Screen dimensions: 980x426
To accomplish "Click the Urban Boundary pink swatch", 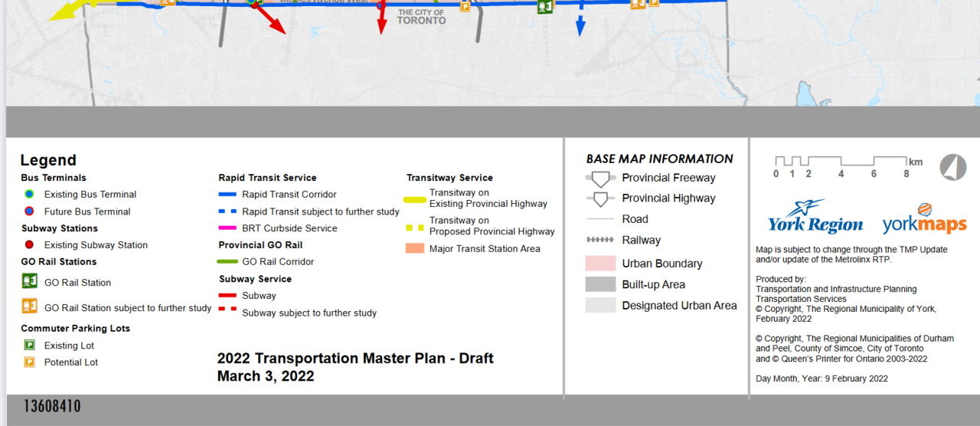I will point(600,264).
